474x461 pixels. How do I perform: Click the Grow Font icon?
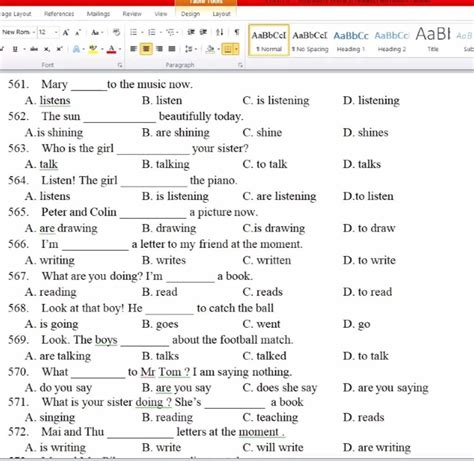tap(66, 32)
